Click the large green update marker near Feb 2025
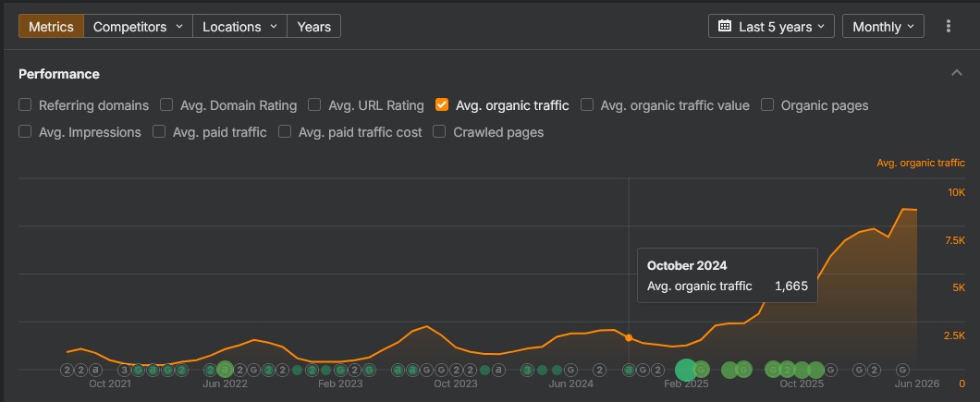Image resolution: width=980 pixels, height=402 pixels. (686, 370)
